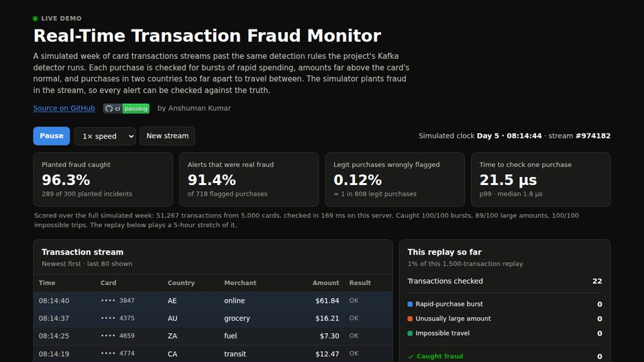Click the $12.47 amount
Screen dimensions: 644x362
(x=327, y=354)
